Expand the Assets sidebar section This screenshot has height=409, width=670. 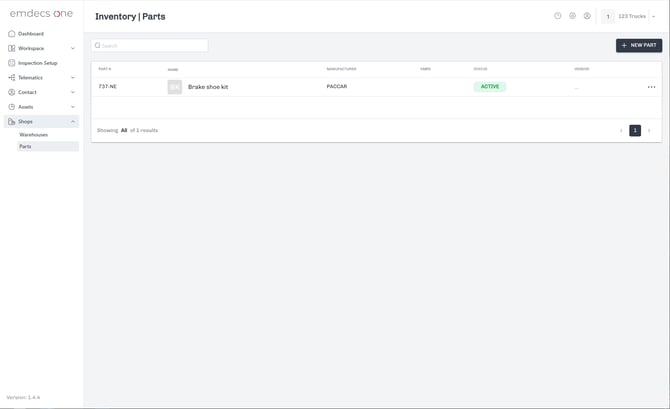[41, 107]
